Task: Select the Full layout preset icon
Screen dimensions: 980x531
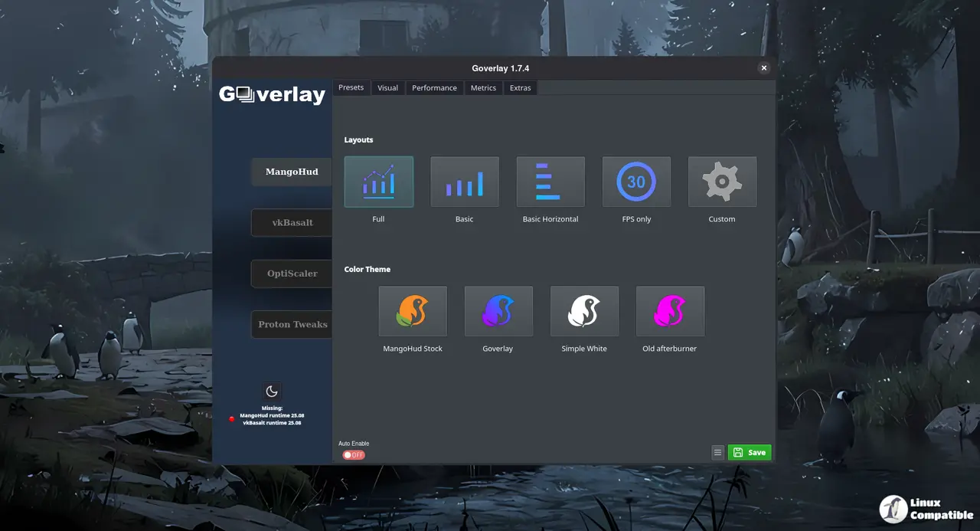Action: coord(378,182)
